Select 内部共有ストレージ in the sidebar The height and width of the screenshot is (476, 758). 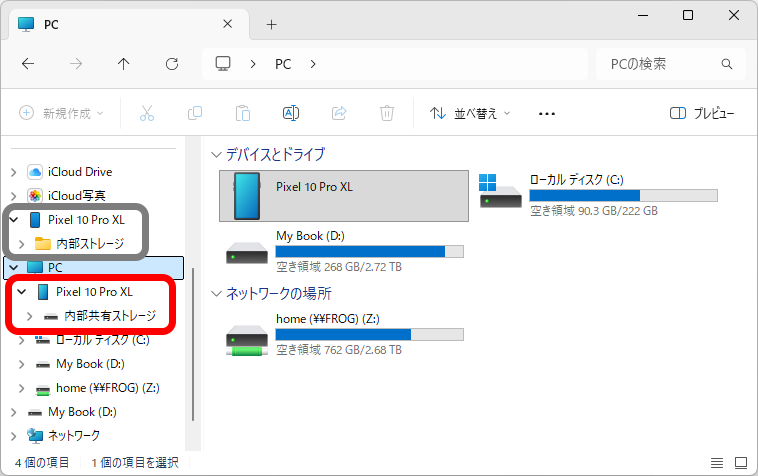pyautogui.click(x=110, y=316)
